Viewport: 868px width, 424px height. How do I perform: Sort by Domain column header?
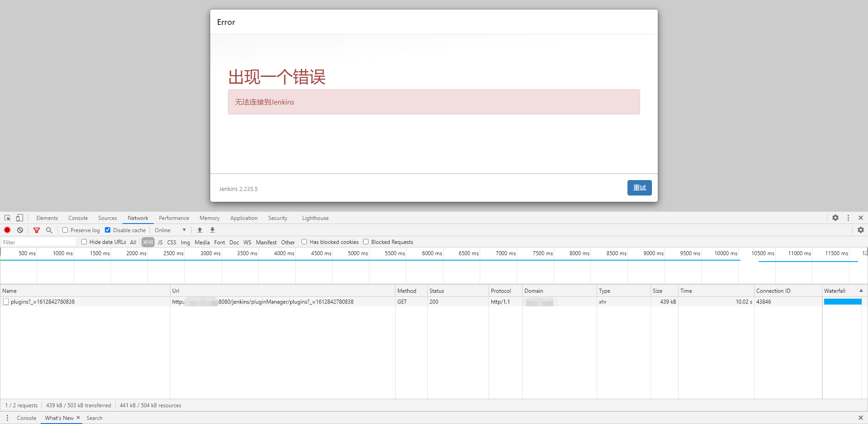click(x=560, y=291)
